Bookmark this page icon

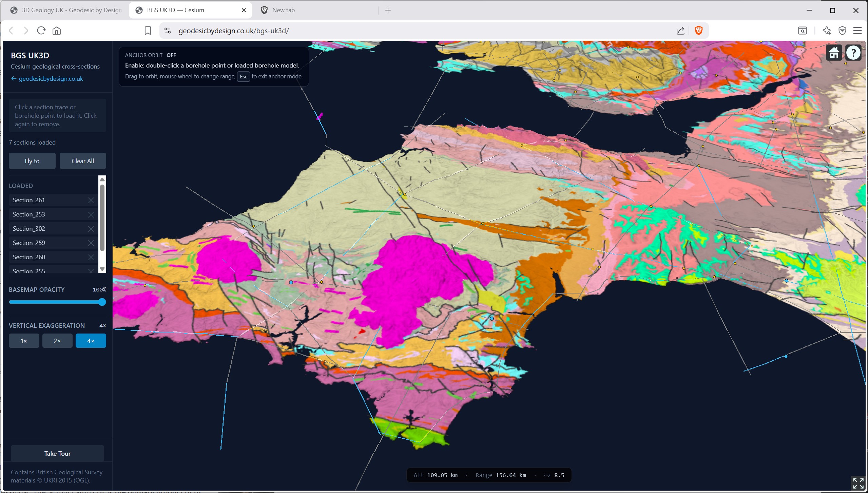click(x=148, y=31)
